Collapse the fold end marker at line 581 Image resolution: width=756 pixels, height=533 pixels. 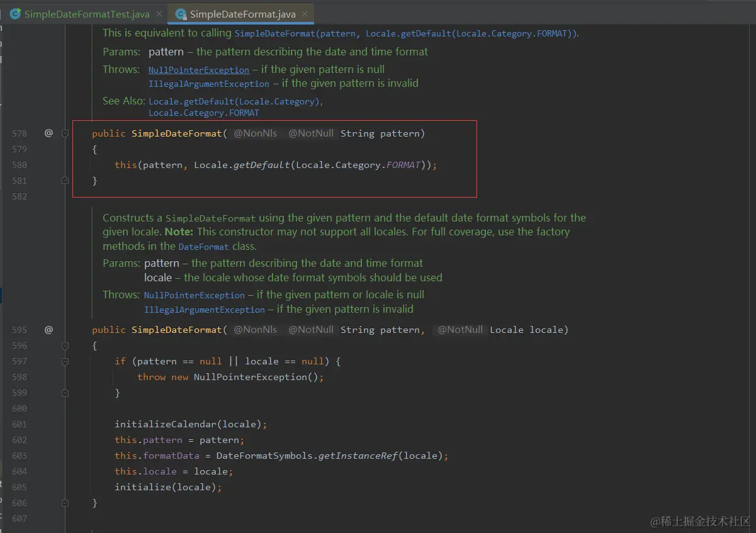click(x=65, y=181)
